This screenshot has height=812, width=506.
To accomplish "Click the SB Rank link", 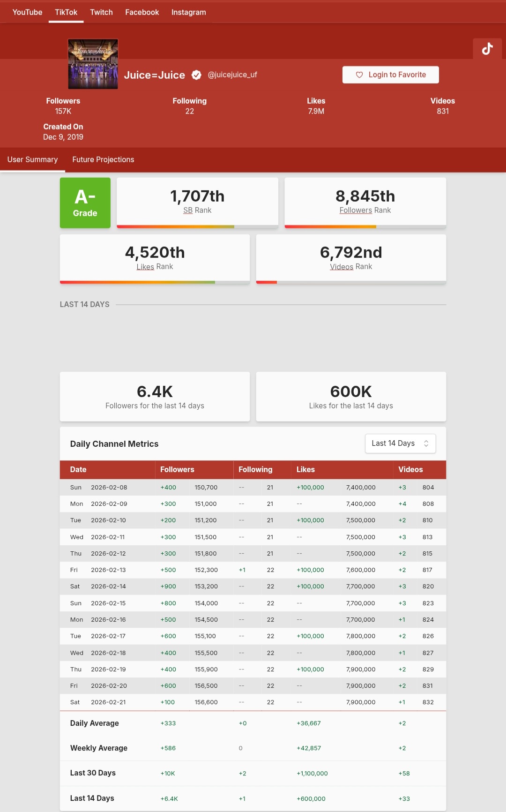I will tap(188, 211).
